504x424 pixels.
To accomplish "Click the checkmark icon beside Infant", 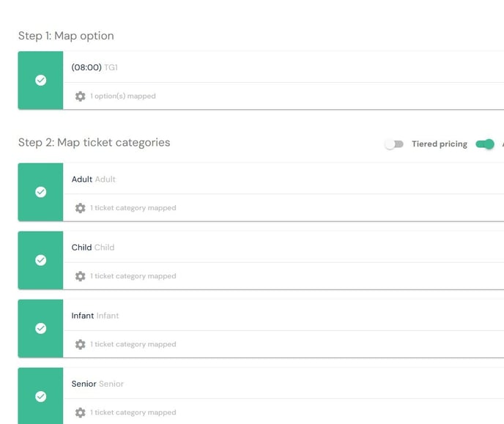I will 41,328.
